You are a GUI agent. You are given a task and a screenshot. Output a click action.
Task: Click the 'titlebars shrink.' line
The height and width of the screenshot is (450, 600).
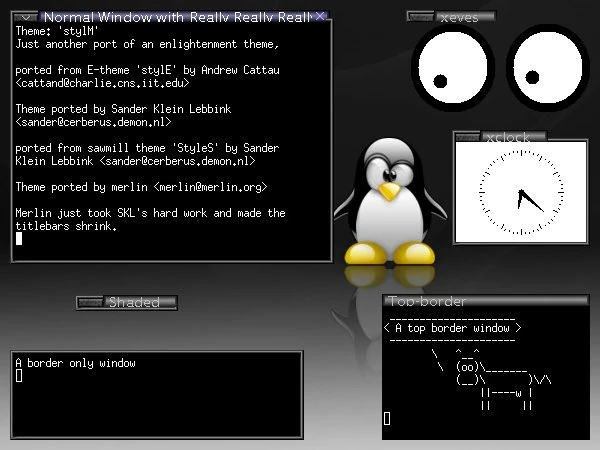[66, 226]
